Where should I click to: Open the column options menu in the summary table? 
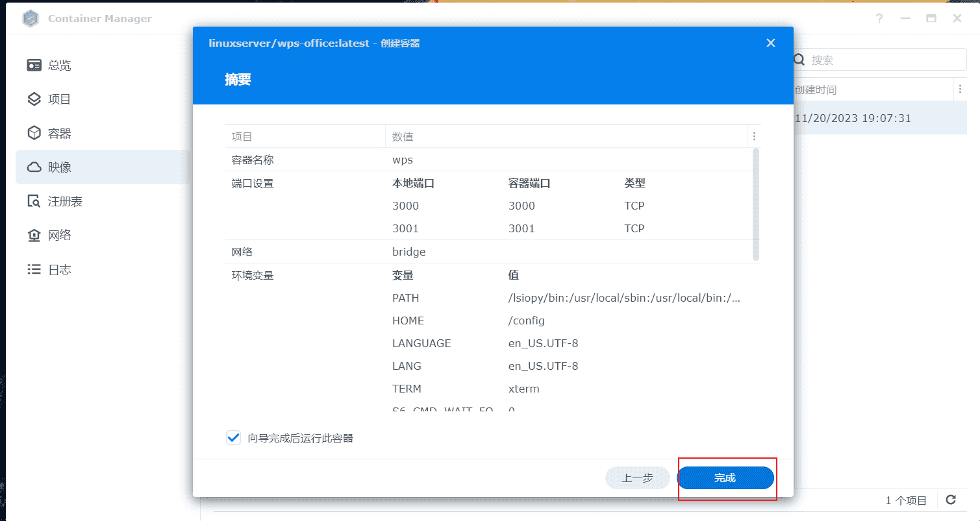coord(754,136)
